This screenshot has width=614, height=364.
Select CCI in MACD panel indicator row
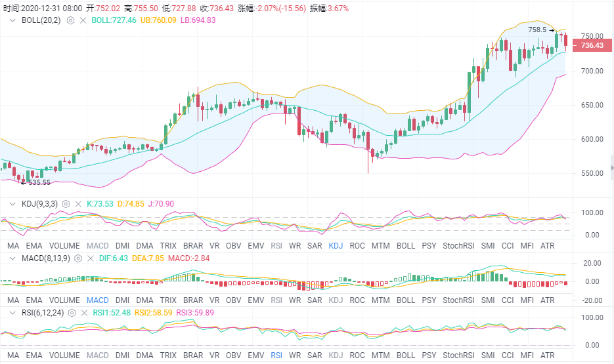coord(508,300)
